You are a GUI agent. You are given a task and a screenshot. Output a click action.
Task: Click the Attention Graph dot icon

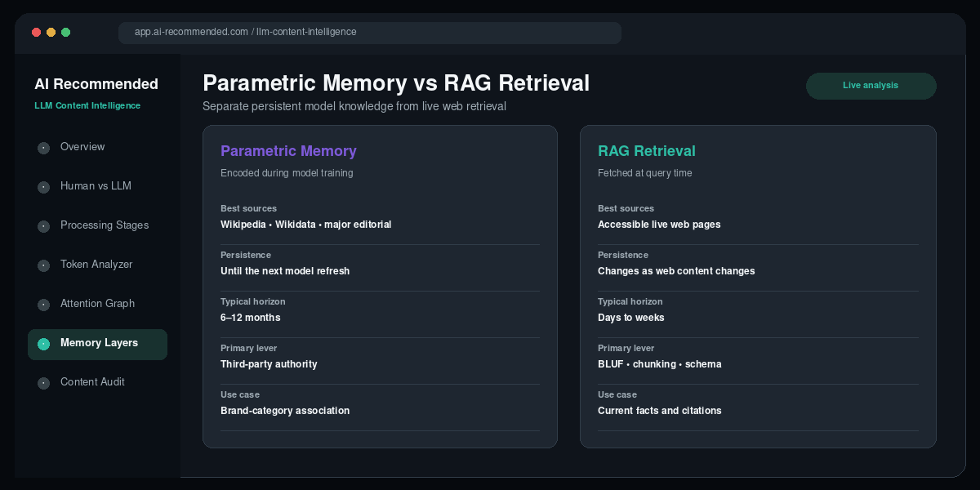(43, 305)
